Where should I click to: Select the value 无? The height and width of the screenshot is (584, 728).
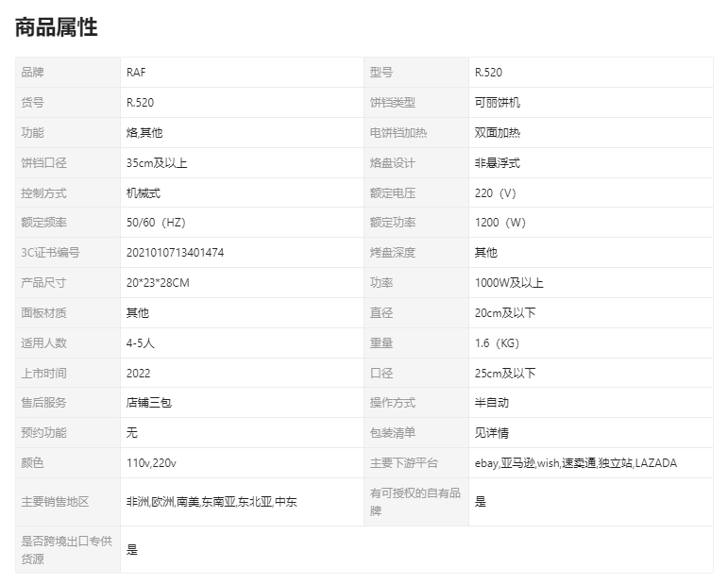tap(132, 432)
